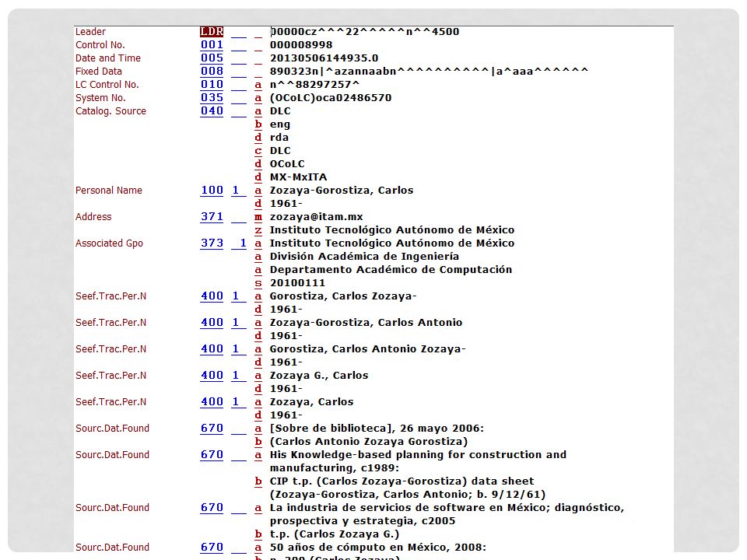Click 400 tag for Zozaya G., Carlos
This screenshot has height=560, width=747.
click(x=212, y=375)
